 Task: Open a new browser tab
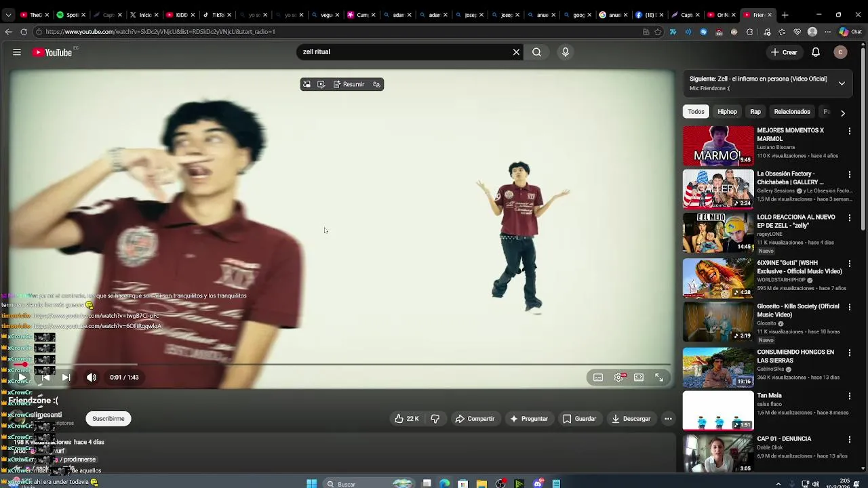point(785,15)
